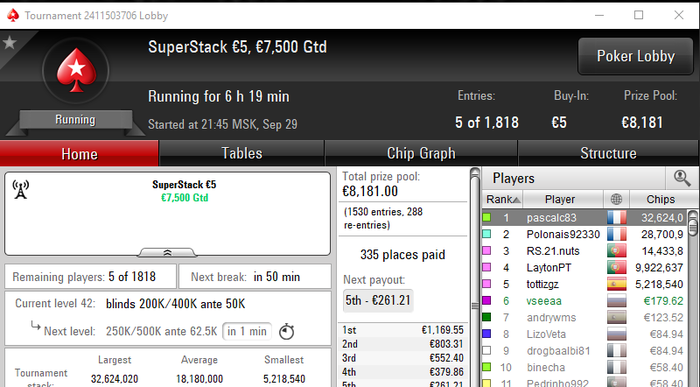Click Polonais92330's flag icon
700x387 pixels.
617,234
